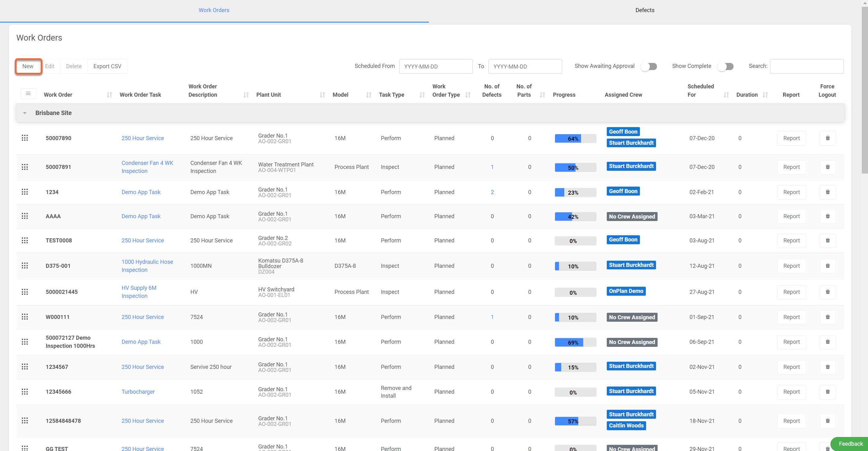The image size is (868, 451).
Task: Sort the Task Type column
Action: tap(422, 95)
